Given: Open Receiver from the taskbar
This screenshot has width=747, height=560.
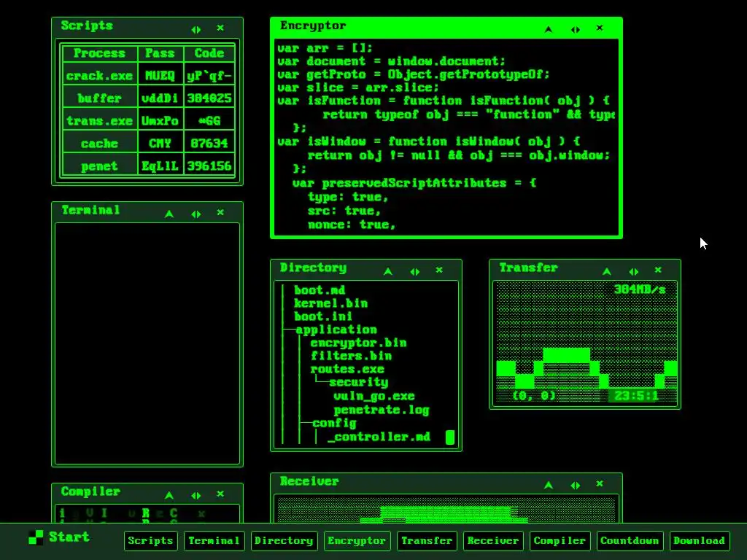Looking at the screenshot, I should coord(493,541).
